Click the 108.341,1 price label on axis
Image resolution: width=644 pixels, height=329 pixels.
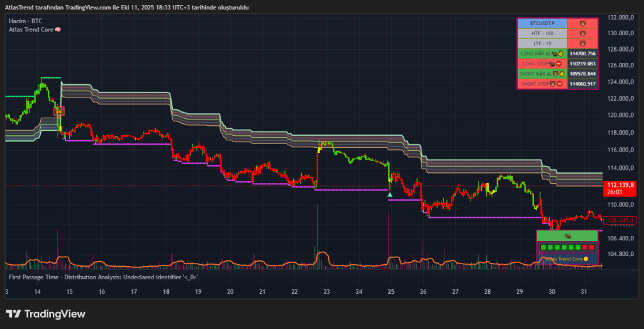coord(618,220)
